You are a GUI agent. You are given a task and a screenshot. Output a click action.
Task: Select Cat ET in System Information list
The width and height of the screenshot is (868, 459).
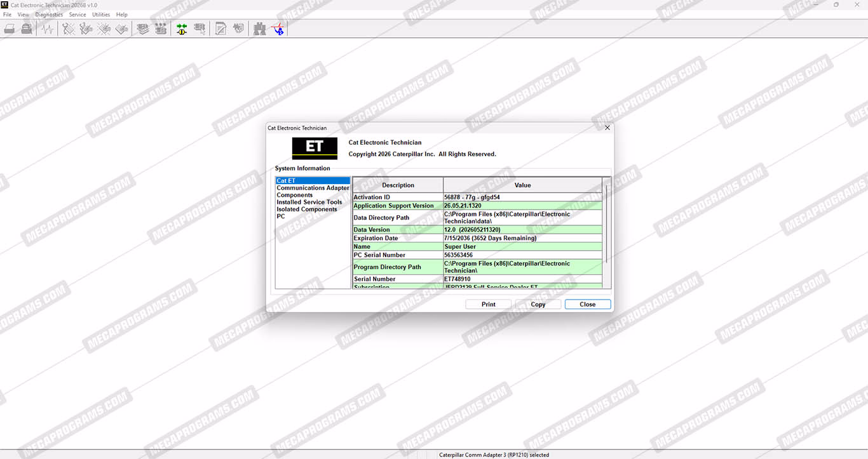click(x=313, y=181)
